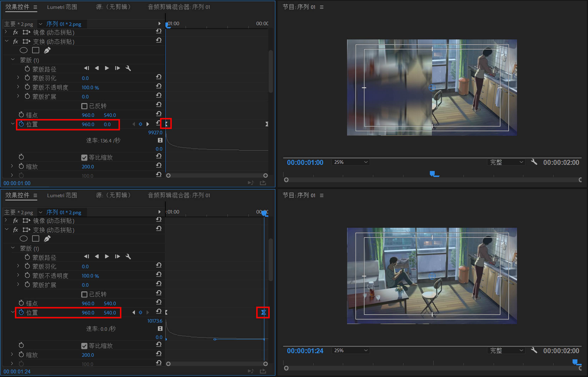Open 完整 resolution dropdown in bottom monitor
This screenshot has width=588, height=377.
pyautogui.click(x=506, y=350)
